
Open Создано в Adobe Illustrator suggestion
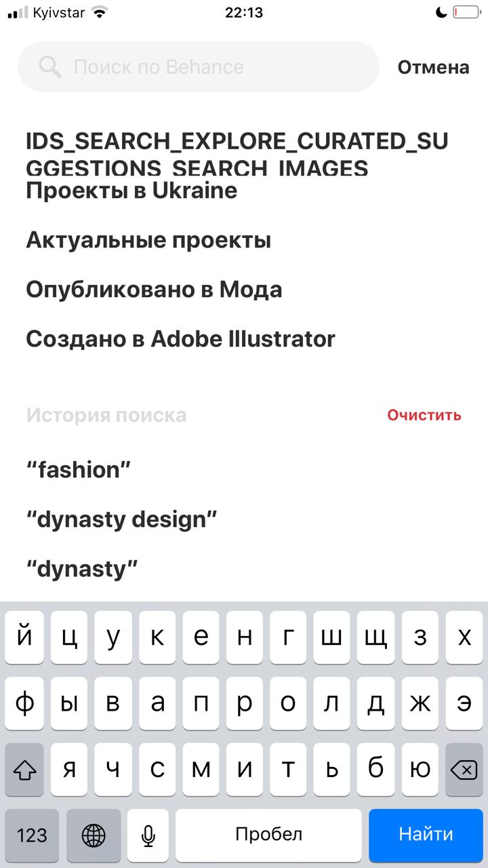[180, 338]
